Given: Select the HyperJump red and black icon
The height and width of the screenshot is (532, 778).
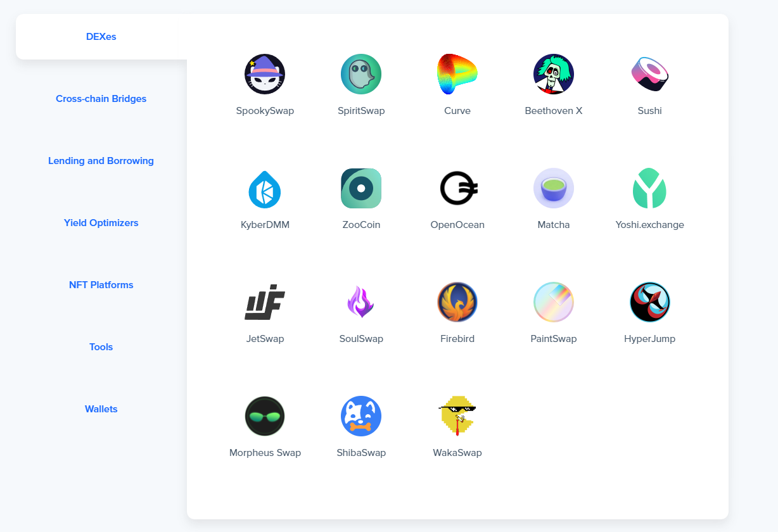Looking at the screenshot, I should pyautogui.click(x=650, y=302).
